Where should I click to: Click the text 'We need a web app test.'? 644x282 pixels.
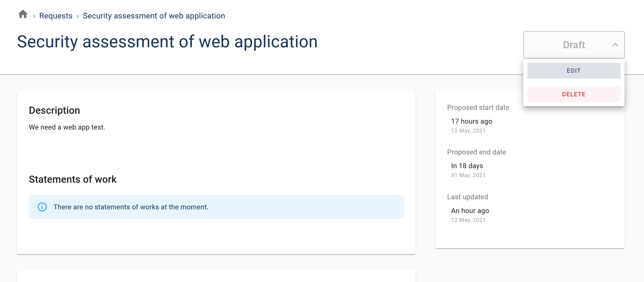coord(67,127)
